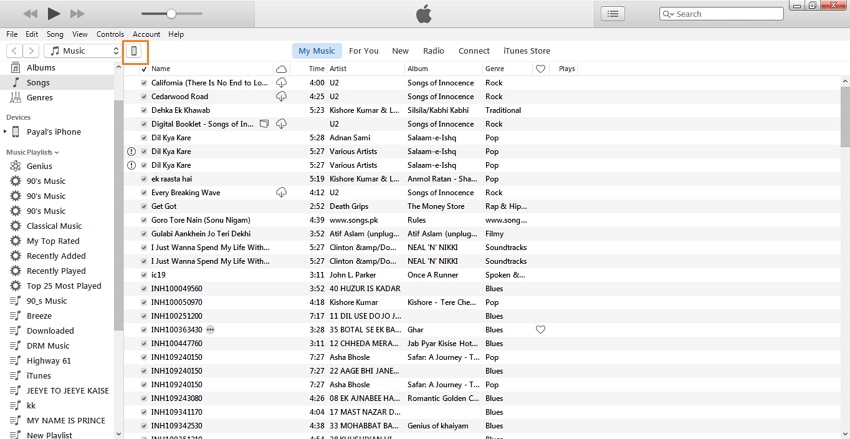Sort songs by the Plays column

click(x=567, y=69)
